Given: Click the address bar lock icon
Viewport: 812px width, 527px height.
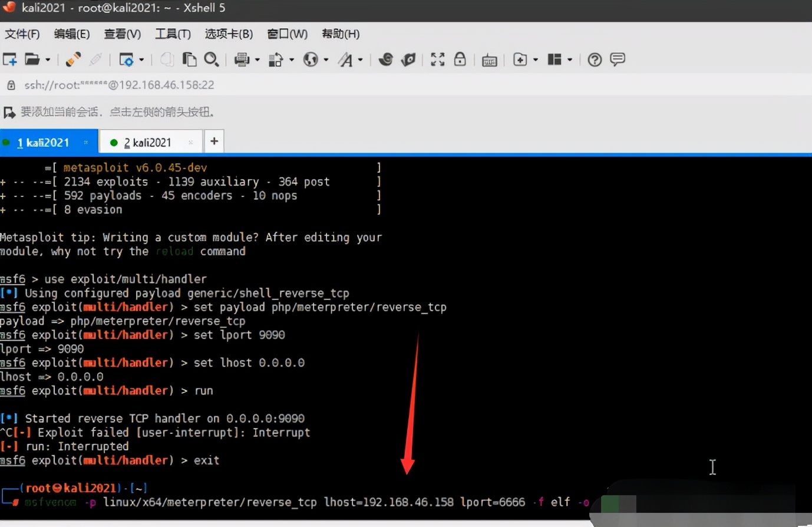Looking at the screenshot, I should tap(11, 85).
